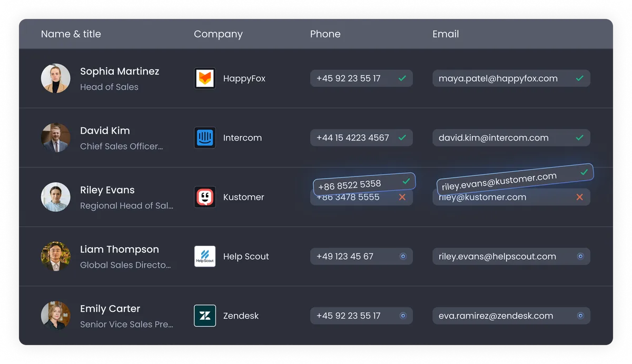This screenshot has height=364, width=632.
Task: Click the red X beside riley@kustomer.com
Action: (x=579, y=197)
